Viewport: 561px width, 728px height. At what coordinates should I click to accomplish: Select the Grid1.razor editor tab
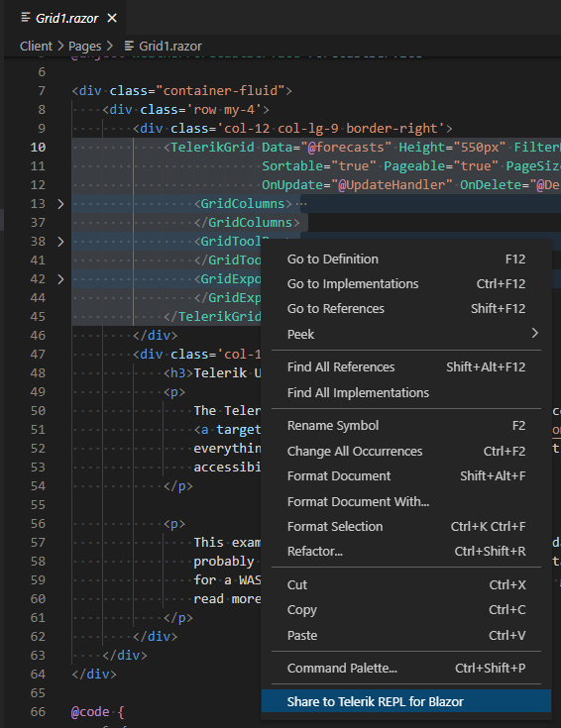(x=65, y=18)
